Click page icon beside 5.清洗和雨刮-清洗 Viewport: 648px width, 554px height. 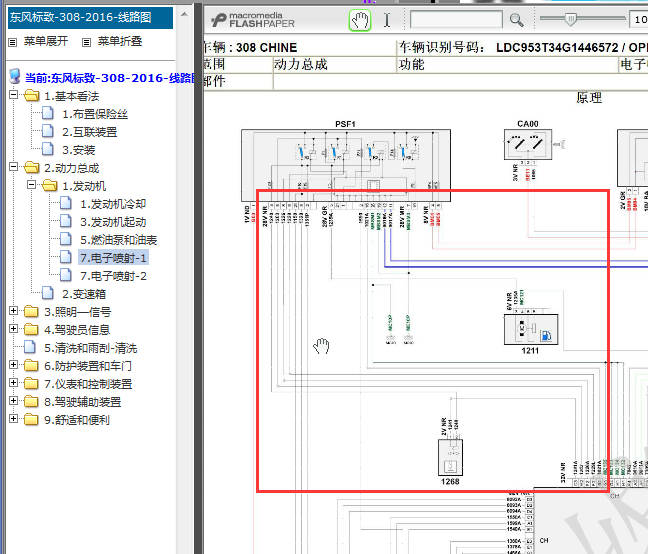pyautogui.click(x=30, y=347)
